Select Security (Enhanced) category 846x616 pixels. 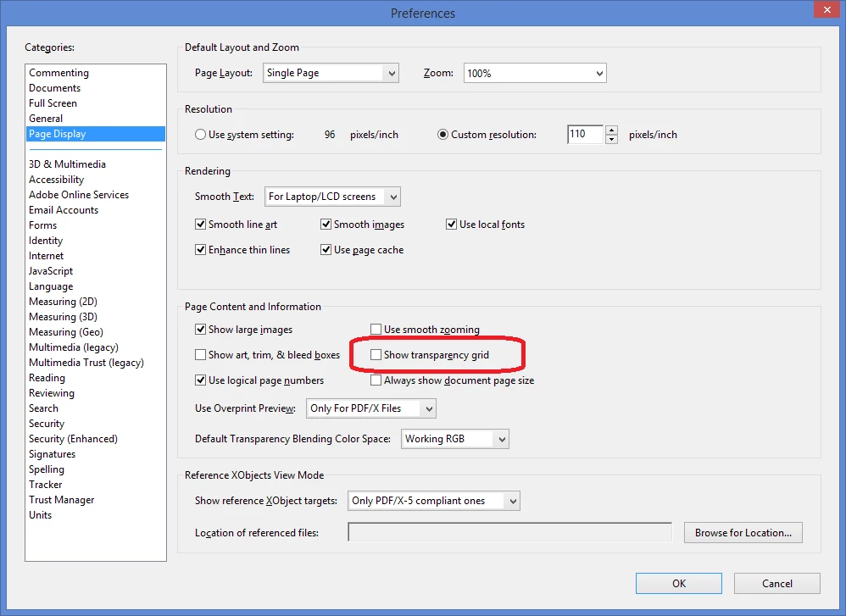point(74,439)
